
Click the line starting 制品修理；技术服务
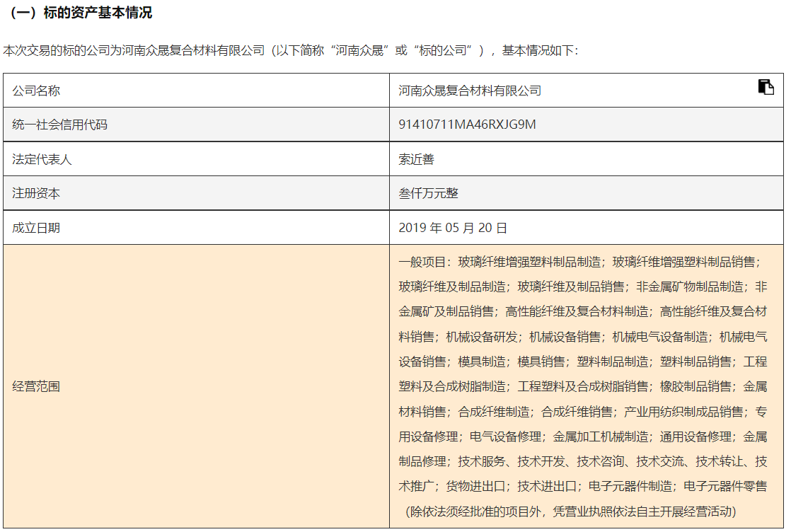(583, 461)
